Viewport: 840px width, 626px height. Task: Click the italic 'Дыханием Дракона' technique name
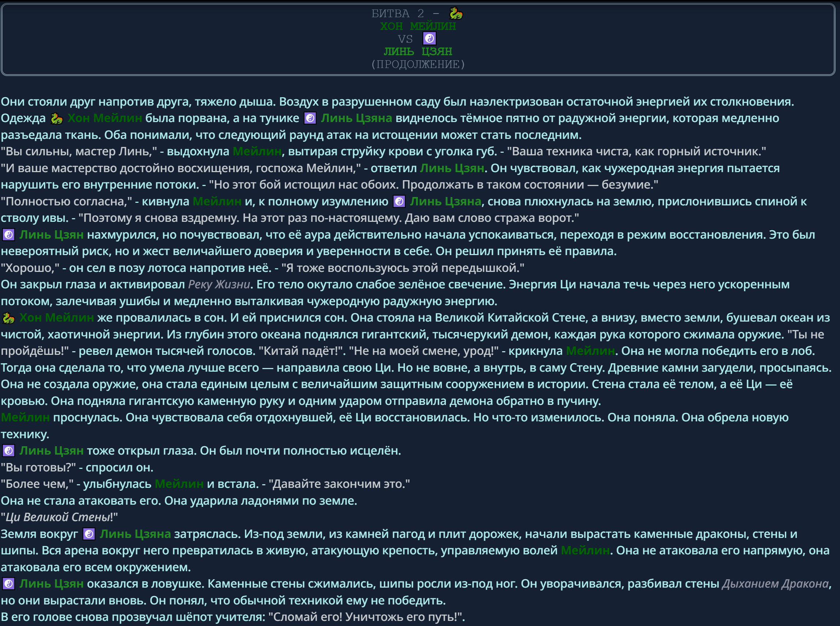coord(775,584)
